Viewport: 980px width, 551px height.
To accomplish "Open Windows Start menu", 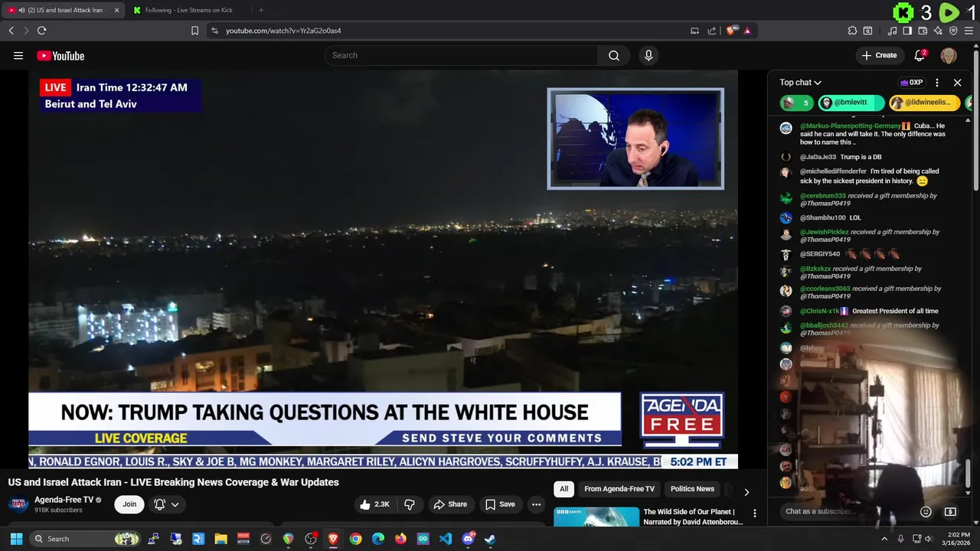I will (16, 539).
